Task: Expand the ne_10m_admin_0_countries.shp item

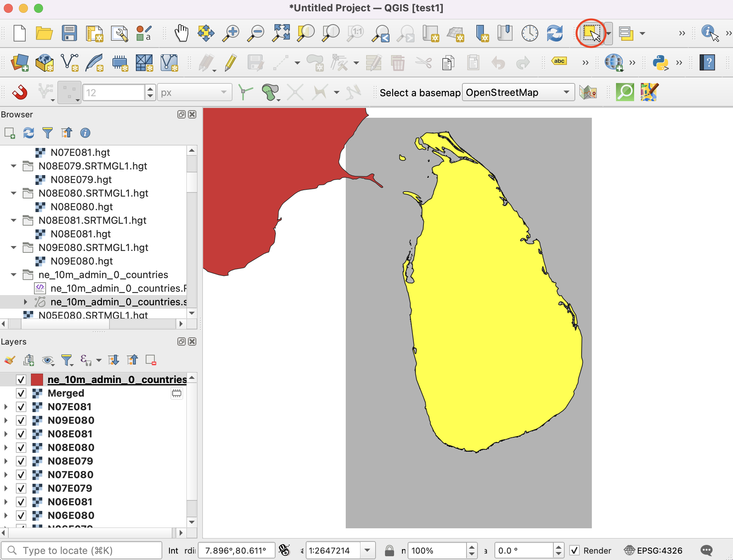Action: [x=25, y=302]
